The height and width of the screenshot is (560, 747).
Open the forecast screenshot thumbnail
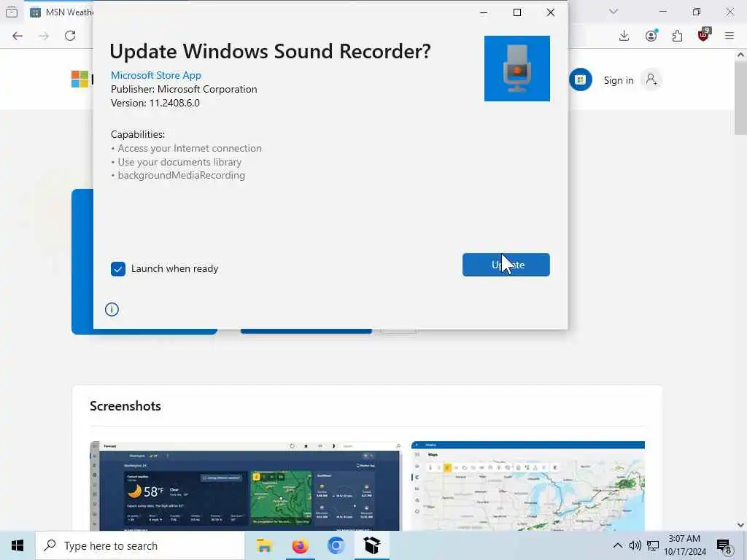pos(246,486)
